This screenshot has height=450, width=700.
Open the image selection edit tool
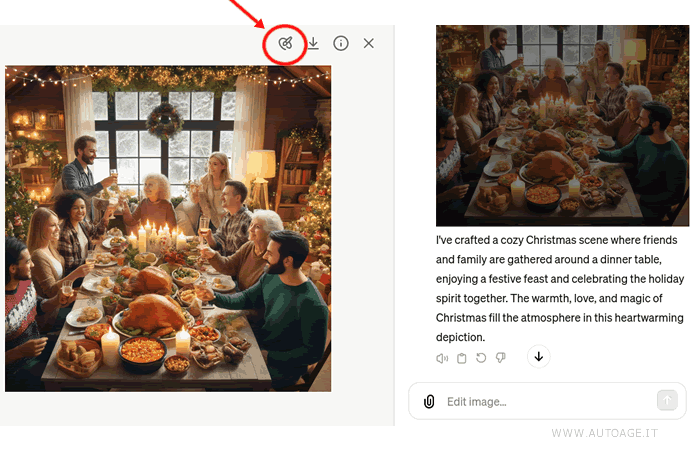[x=285, y=44]
